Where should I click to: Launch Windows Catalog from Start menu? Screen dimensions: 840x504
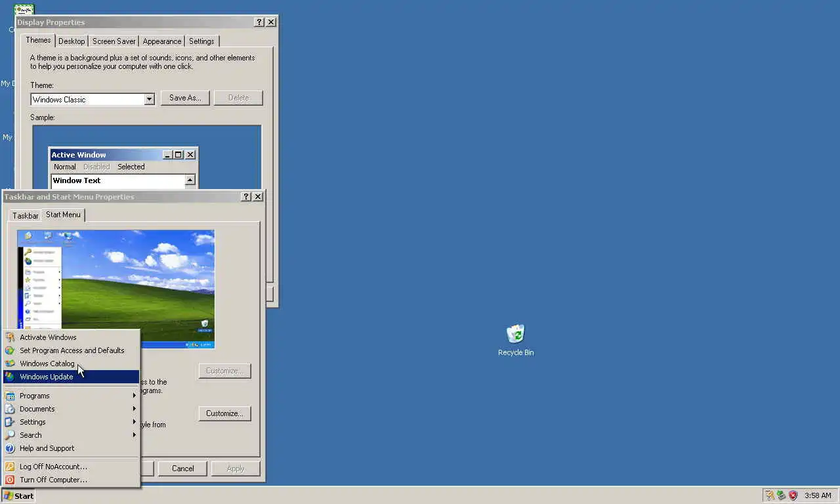pos(71,364)
